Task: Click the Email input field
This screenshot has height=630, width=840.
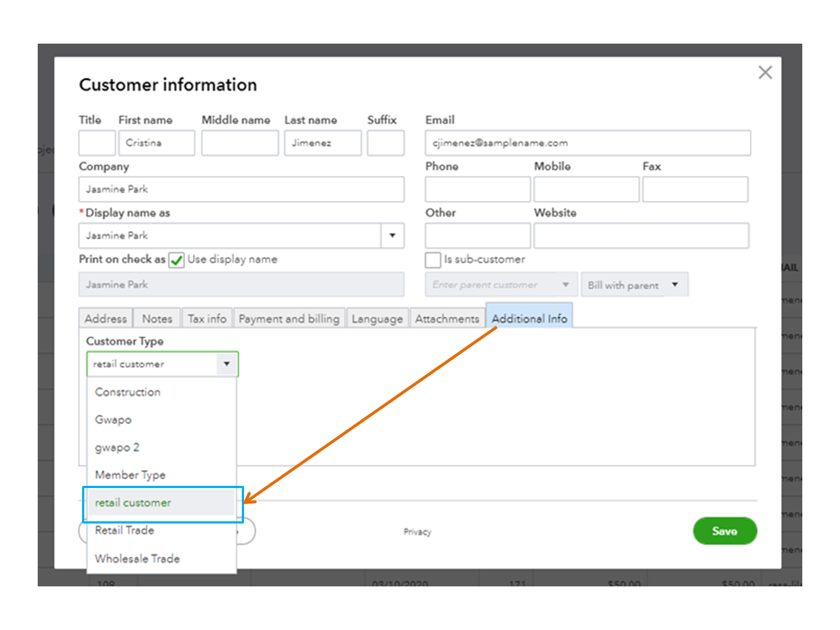Action: click(588, 143)
